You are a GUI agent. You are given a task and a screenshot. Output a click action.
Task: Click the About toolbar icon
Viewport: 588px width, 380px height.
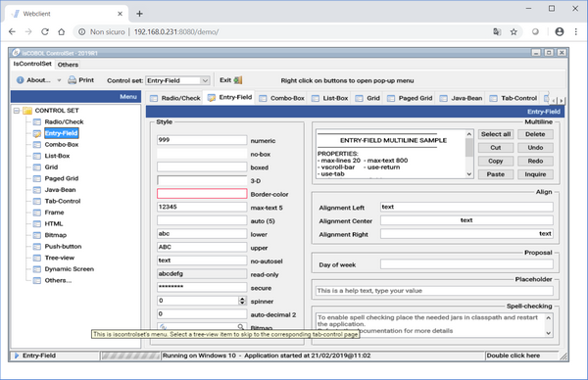[21, 80]
